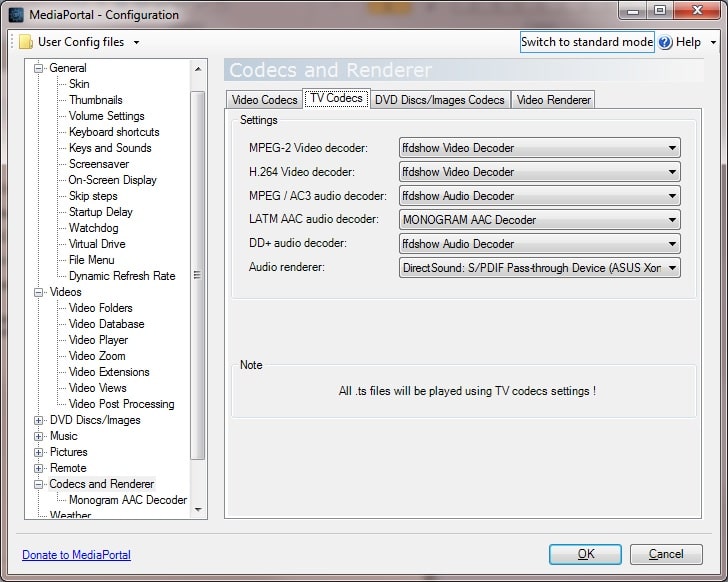Image resolution: width=728 pixels, height=582 pixels.
Task: Click the tree panel scrollbar thumb
Action: [x=198, y=275]
